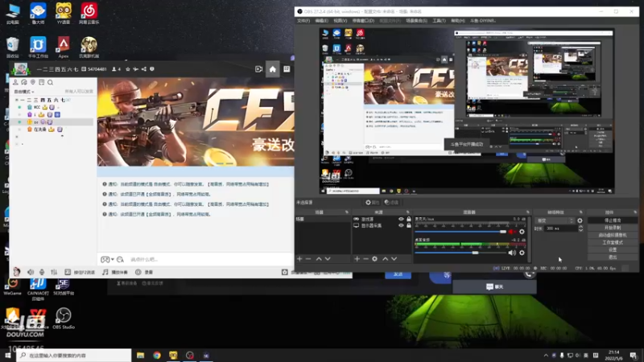Collapse the root channel tree node in YY

pyautogui.click(x=16, y=100)
